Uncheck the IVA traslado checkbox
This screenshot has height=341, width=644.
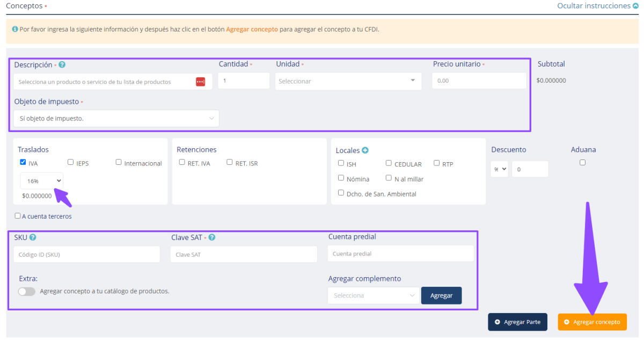tap(23, 162)
